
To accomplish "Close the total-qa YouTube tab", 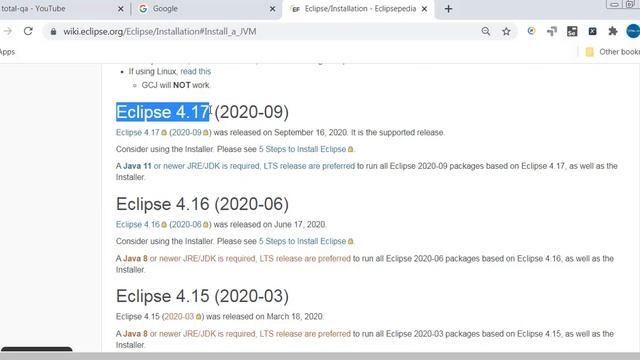I will pos(120,9).
